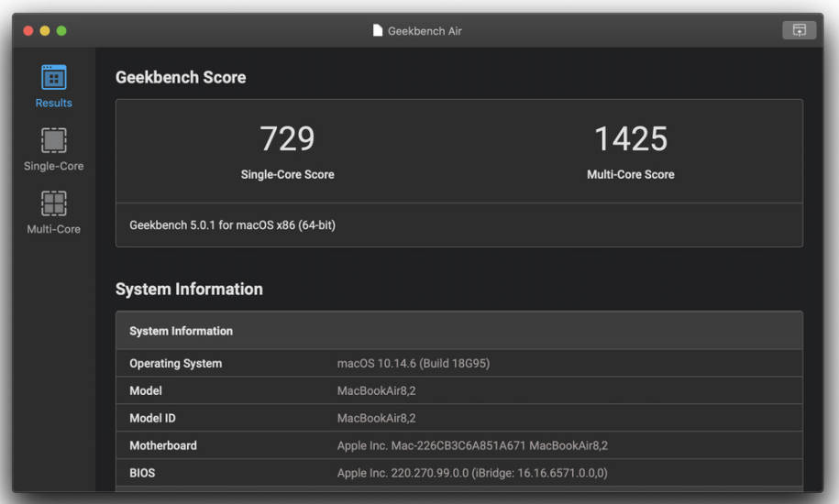Click the System Information table header row
The width and height of the screenshot is (839, 504).
(x=459, y=331)
